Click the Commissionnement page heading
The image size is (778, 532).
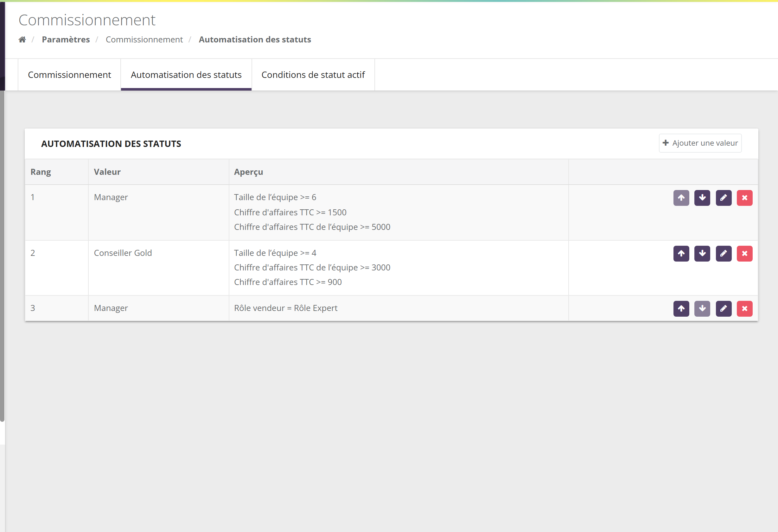click(x=87, y=20)
